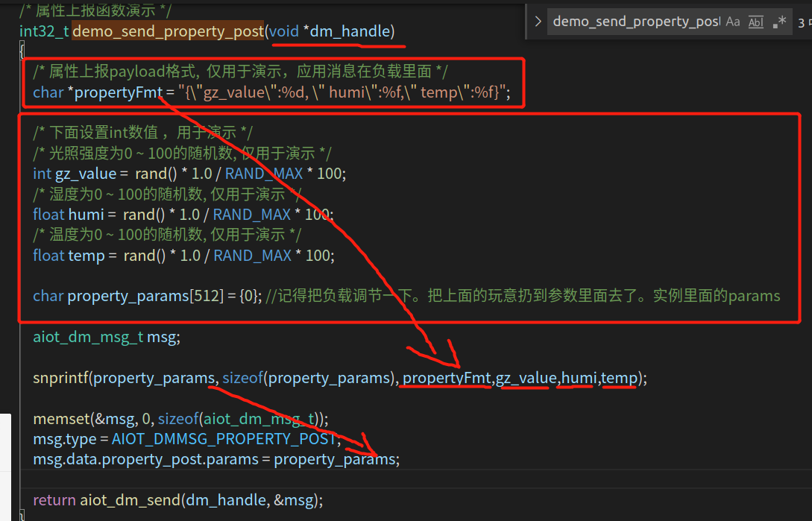Click msg.data.property_post.params member
This screenshot has width=812, height=521.
click(x=145, y=460)
